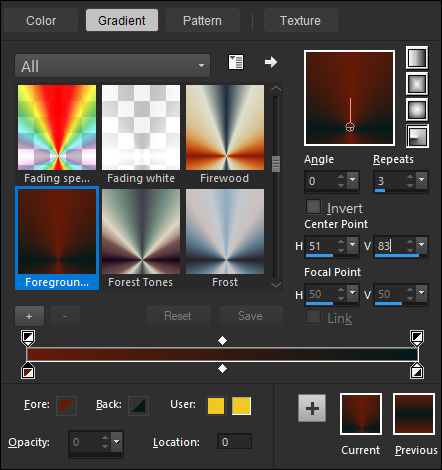Click the Save button
This screenshot has width=442, height=470.
coord(251,316)
